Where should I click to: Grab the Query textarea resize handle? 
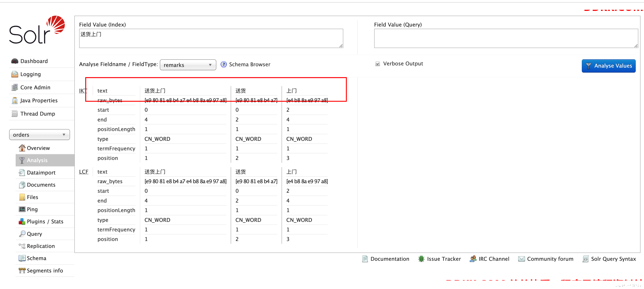point(636,46)
